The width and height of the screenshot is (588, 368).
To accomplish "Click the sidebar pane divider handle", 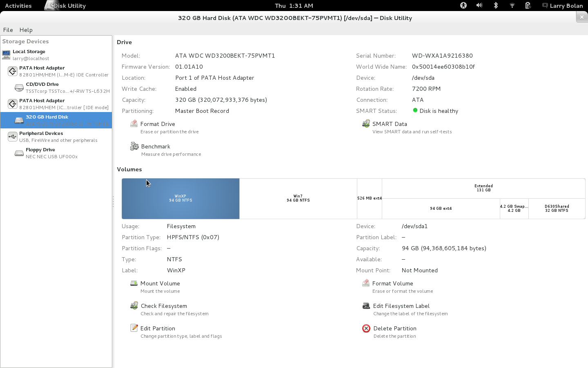I will coord(113,201).
